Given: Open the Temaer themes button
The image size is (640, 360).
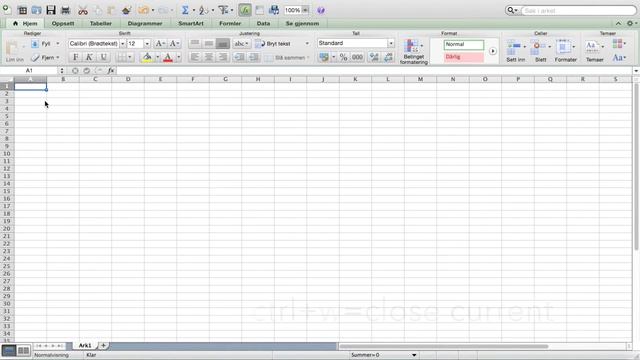Looking at the screenshot, I should 594,51.
